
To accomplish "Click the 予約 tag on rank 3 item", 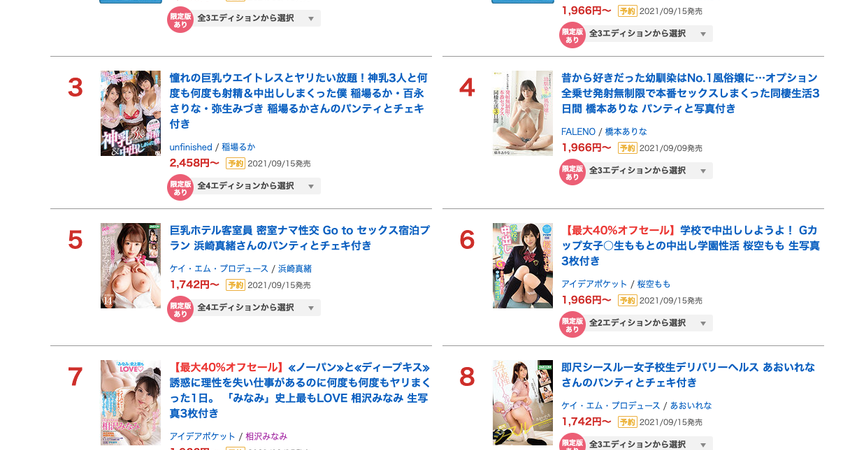I will pyautogui.click(x=235, y=163).
